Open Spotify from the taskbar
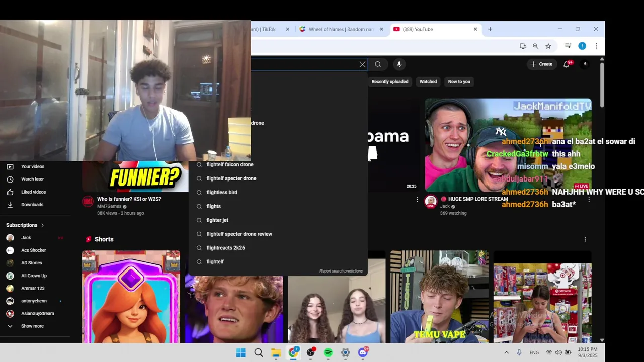This screenshot has width=644, height=362. coord(328,352)
